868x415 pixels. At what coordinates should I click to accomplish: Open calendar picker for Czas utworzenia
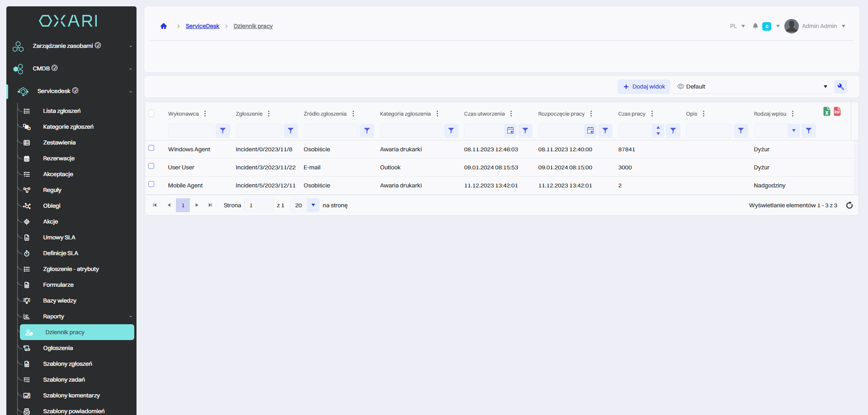[x=510, y=131]
